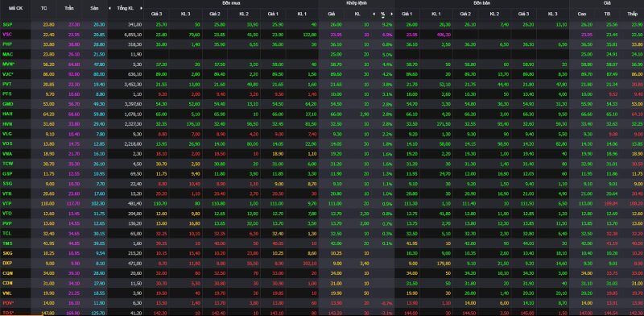Click the Sàn column header
The image size is (644, 316).
click(94, 8)
